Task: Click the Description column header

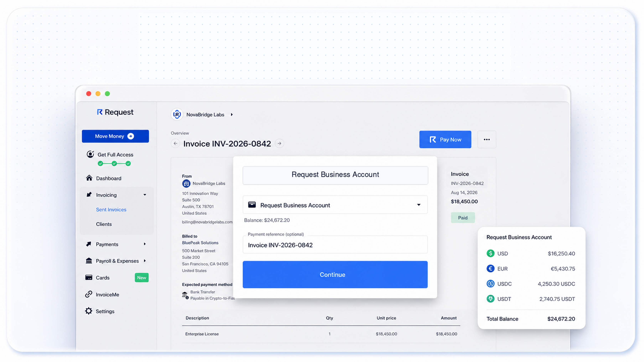Action: coord(197,318)
